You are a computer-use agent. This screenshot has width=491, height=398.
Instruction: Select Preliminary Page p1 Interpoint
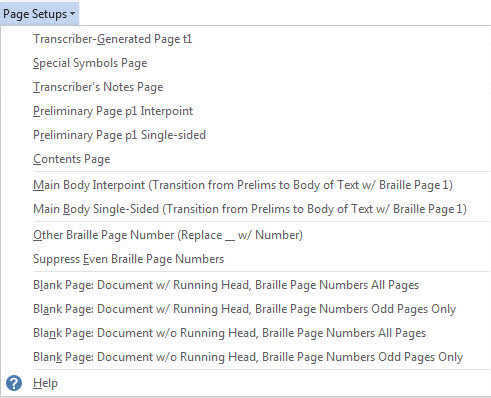[113, 111]
